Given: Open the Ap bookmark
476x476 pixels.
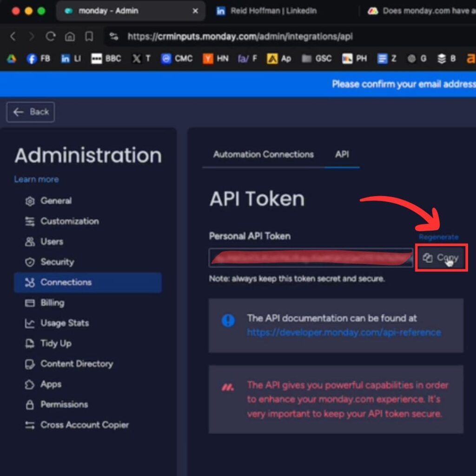Looking at the screenshot, I should pyautogui.click(x=279, y=59).
